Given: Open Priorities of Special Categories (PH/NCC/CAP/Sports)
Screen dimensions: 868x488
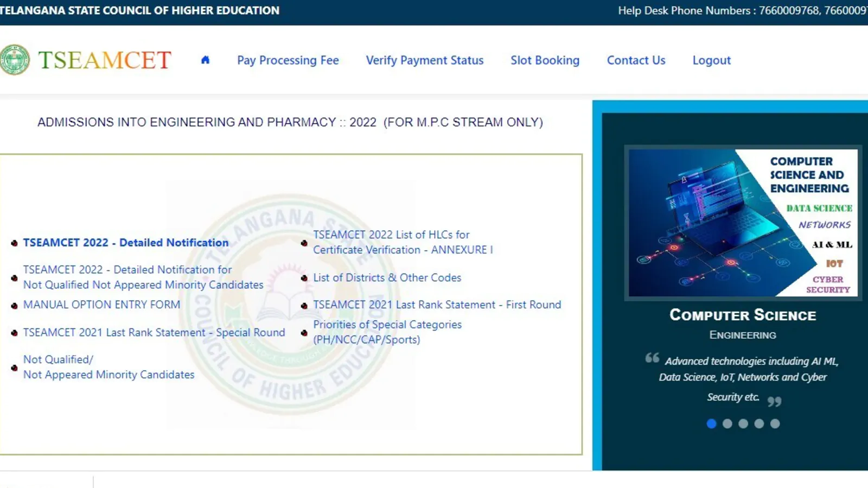Looking at the screenshot, I should pyautogui.click(x=387, y=332).
